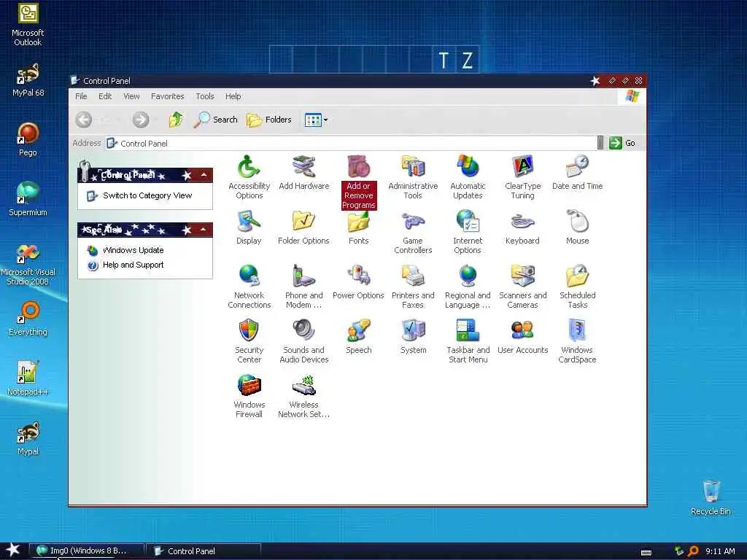This screenshot has width=747, height=560.
Task: Open Automatic Updates icon
Action: [x=468, y=176]
